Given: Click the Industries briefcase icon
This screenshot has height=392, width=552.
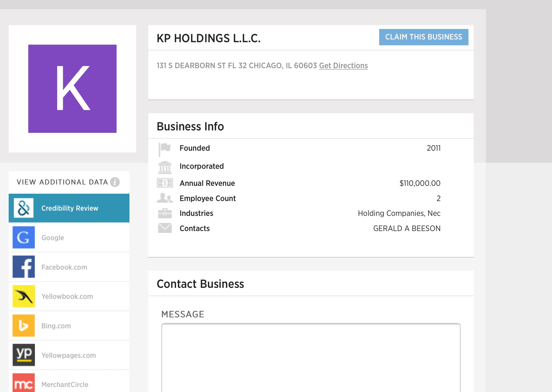Looking at the screenshot, I should (x=165, y=213).
